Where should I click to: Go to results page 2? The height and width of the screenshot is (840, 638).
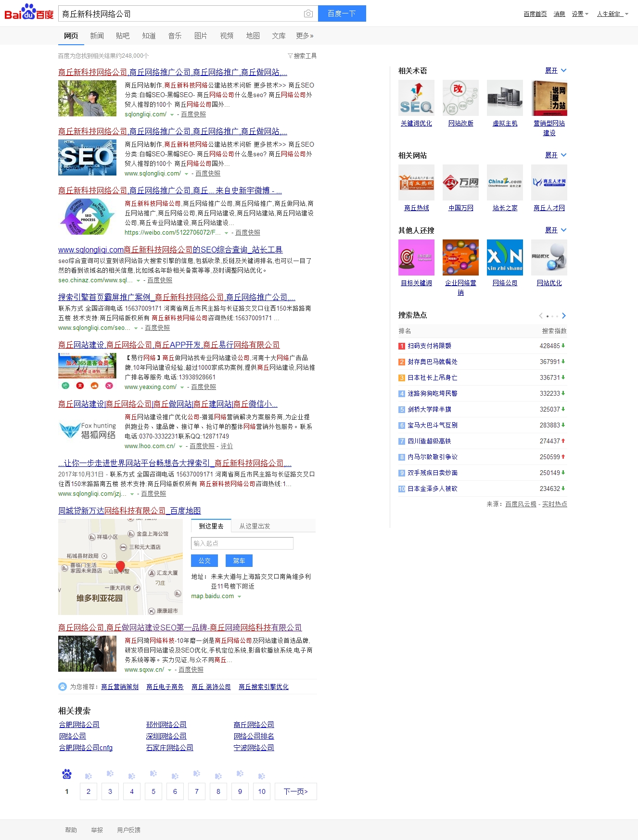click(89, 791)
